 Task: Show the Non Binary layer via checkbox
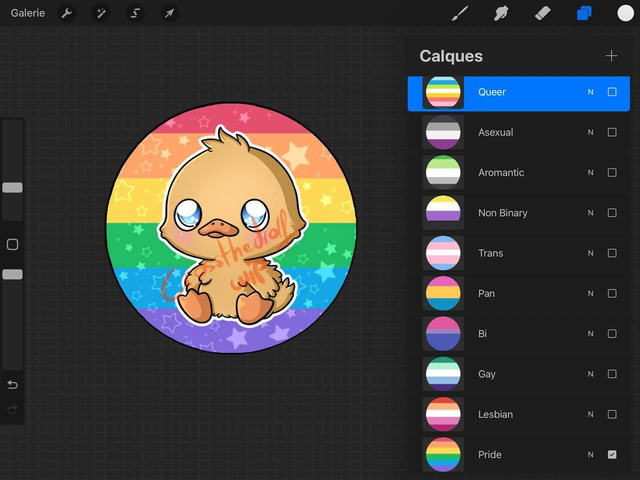(x=612, y=213)
